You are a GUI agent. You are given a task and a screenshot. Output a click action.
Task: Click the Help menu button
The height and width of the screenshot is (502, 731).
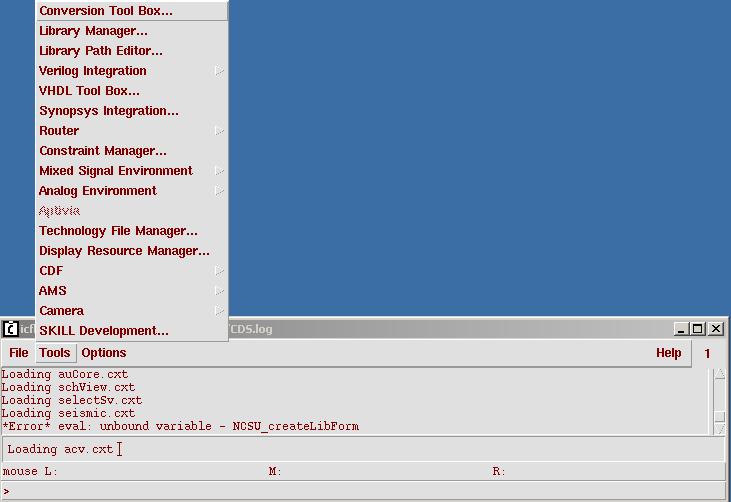click(x=668, y=353)
